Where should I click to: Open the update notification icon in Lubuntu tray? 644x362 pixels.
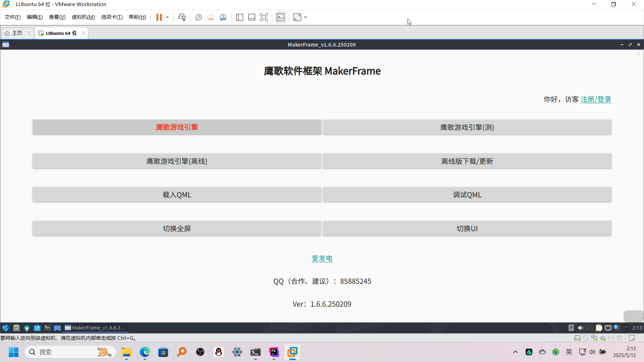pyautogui.click(x=617, y=327)
